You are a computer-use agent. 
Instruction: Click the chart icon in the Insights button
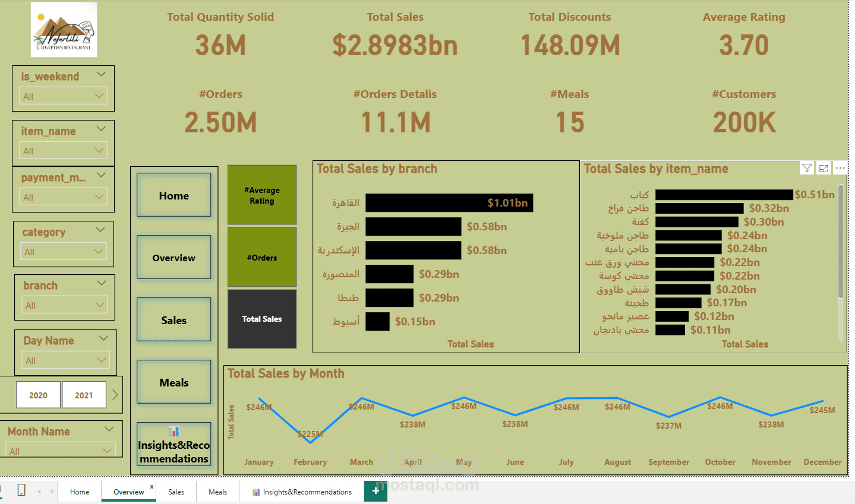point(173,431)
